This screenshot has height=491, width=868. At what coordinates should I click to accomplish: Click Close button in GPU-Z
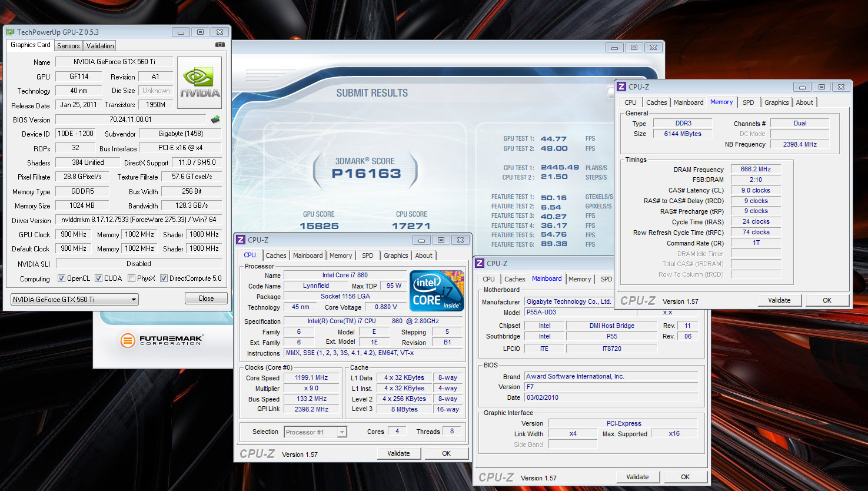coord(206,298)
